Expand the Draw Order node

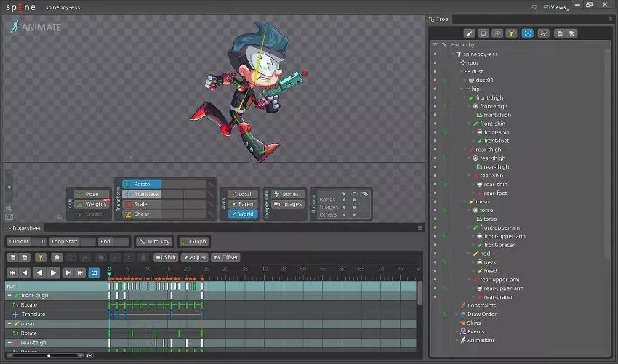pos(457,314)
